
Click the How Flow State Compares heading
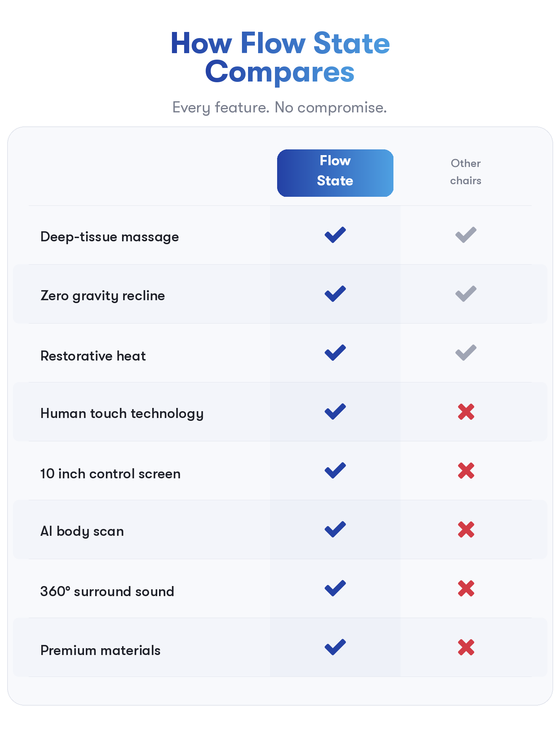pos(280,57)
